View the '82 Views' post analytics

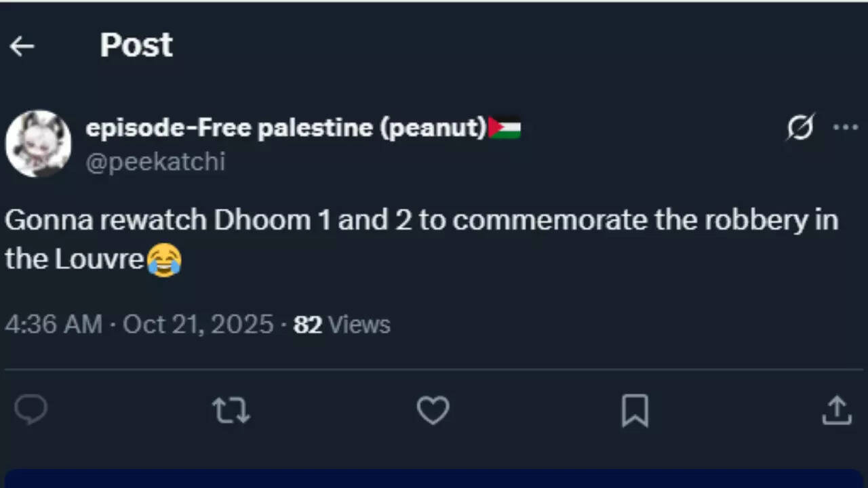pos(342,325)
